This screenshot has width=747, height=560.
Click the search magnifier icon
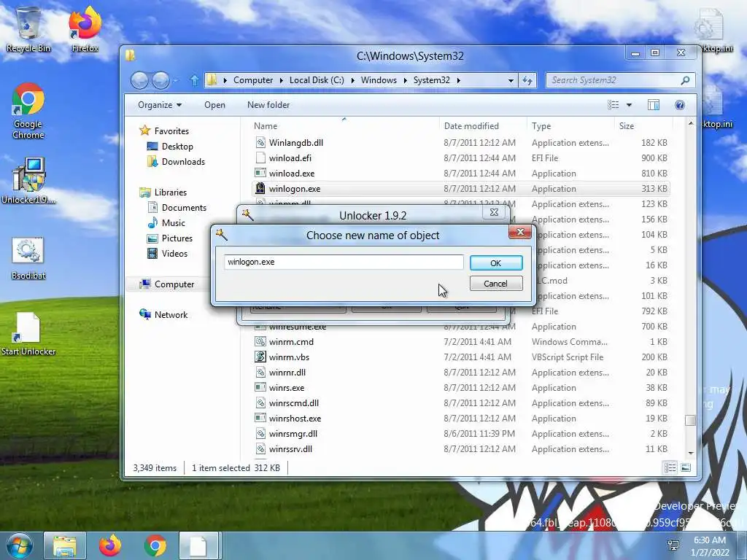(x=685, y=80)
